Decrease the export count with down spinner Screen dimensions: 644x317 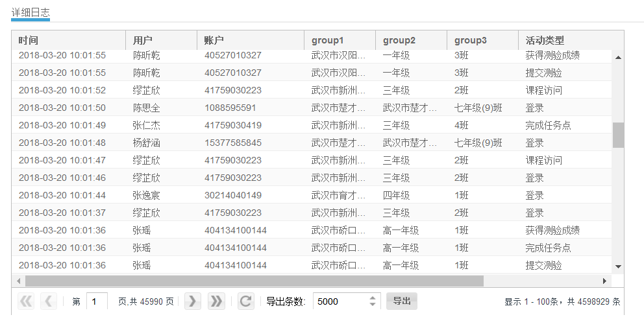pyautogui.click(x=373, y=305)
